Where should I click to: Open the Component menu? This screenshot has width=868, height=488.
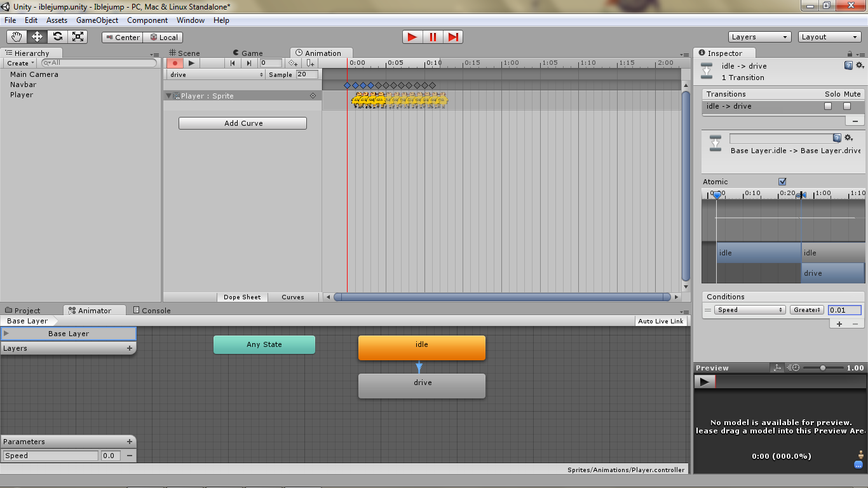[x=147, y=20]
